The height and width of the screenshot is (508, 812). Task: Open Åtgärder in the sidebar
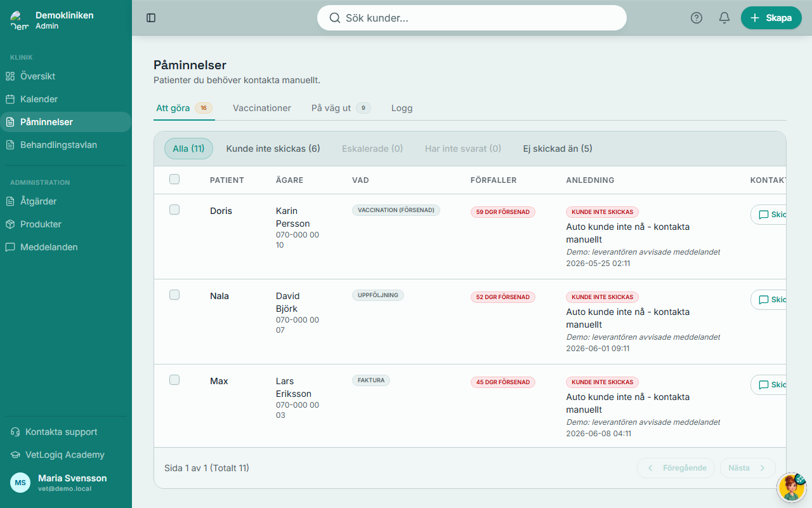66,201
